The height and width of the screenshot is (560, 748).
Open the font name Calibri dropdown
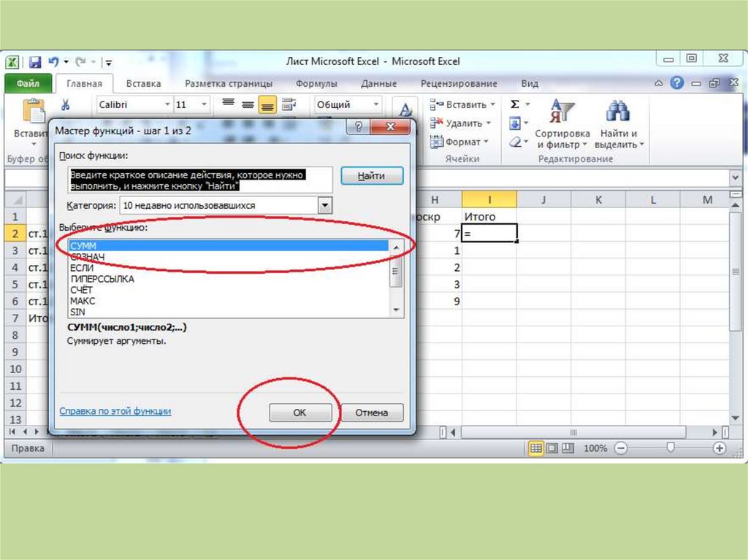(167, 104)
